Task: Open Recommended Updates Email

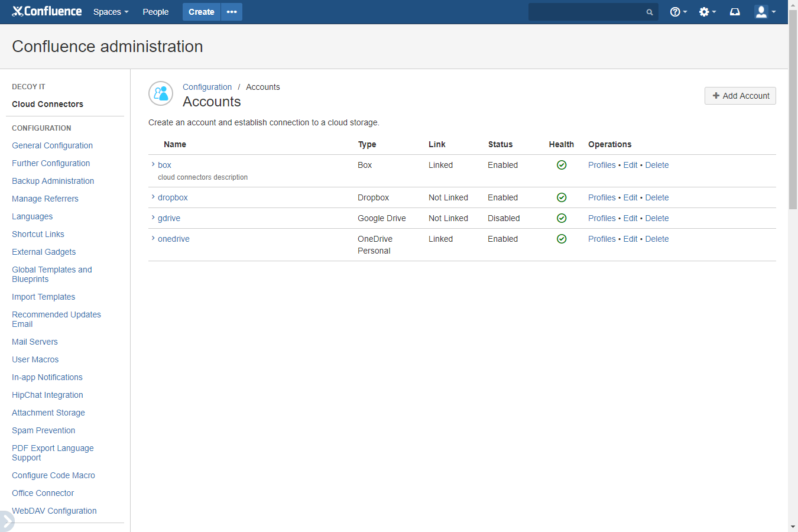Action: 56,319
